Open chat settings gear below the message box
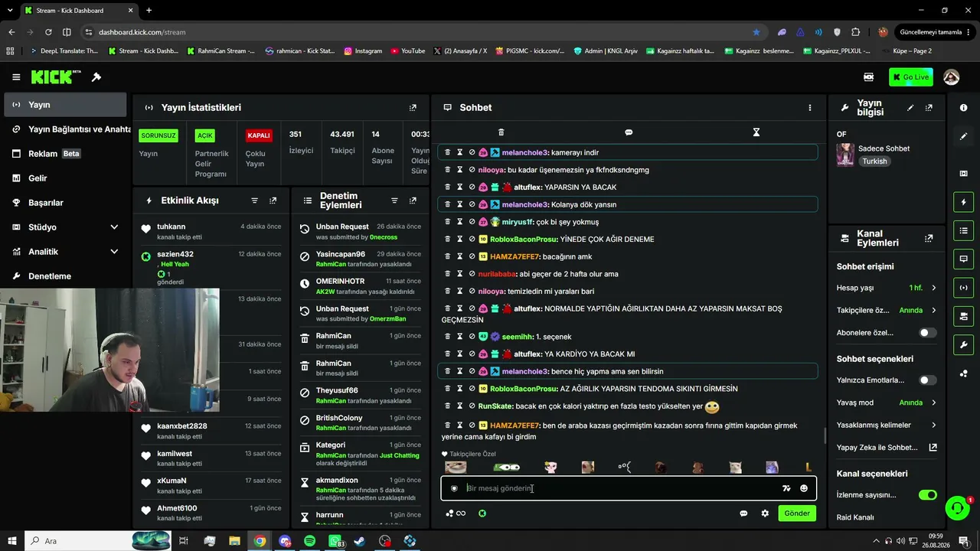Image resolution: width=980 pixels, height=551 pixels. 764,514
